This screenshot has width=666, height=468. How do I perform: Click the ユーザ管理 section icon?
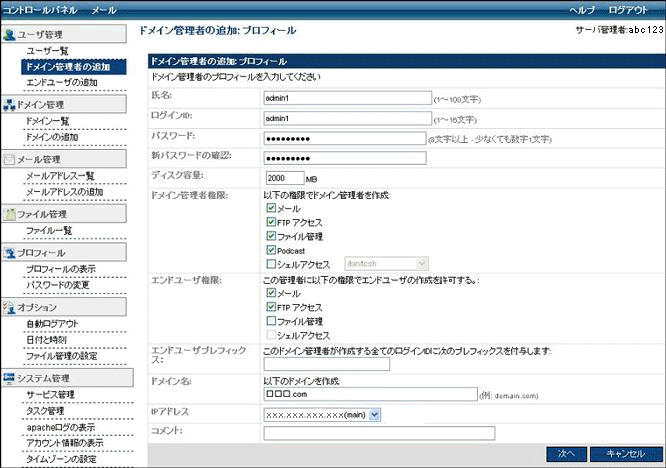[9, 34]
